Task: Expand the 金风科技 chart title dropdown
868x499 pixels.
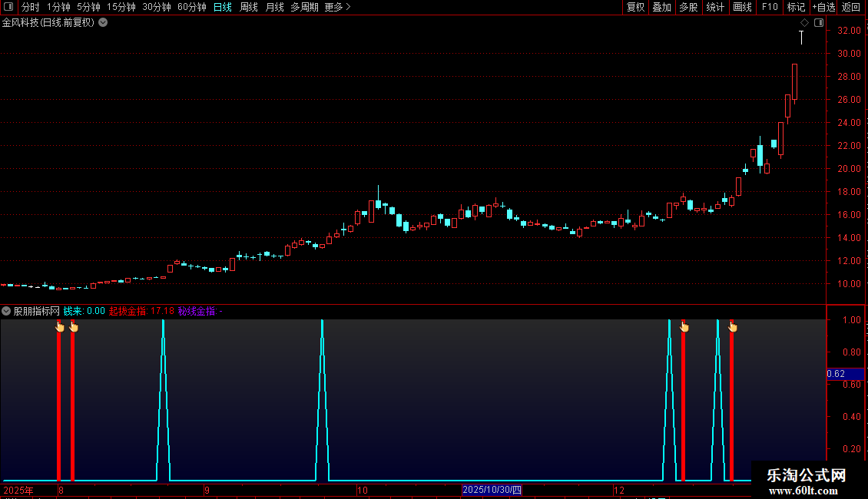Action: point(103,23)
